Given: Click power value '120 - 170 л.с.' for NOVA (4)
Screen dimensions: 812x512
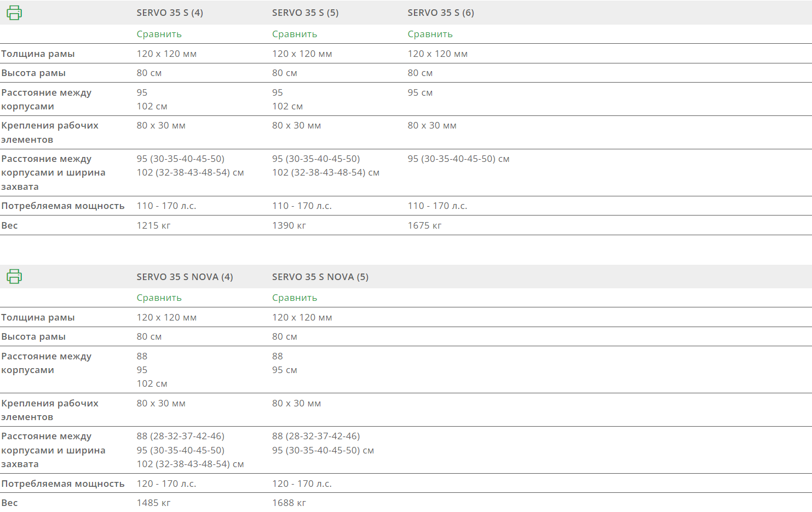Looking at the screenshot, I should click(166, 484).
